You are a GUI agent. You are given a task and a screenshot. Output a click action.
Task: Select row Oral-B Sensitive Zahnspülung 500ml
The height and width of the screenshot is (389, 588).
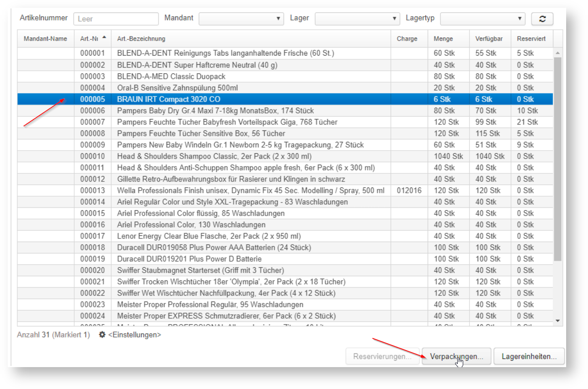pos(285,88)
